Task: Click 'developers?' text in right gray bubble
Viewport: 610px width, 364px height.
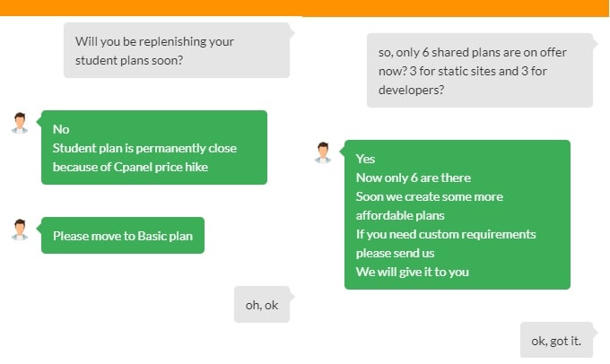Action: (x=411, y=90)
